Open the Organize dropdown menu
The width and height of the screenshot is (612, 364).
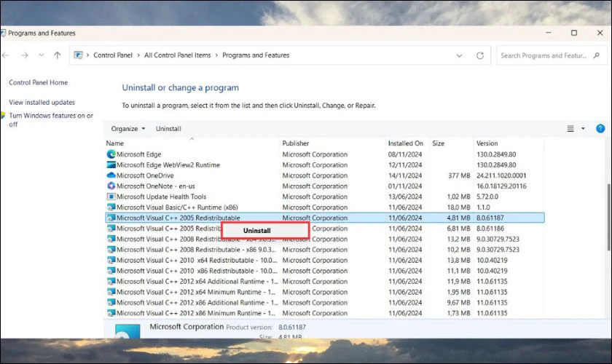tap(128, 128)
